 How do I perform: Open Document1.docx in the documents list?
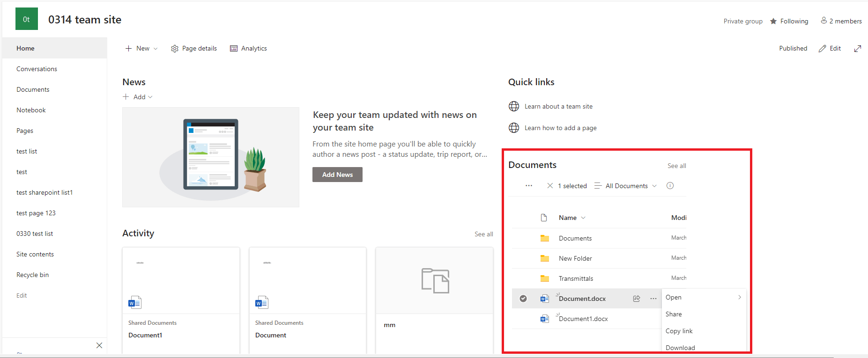pyautogui.click(x=583, y=319)
